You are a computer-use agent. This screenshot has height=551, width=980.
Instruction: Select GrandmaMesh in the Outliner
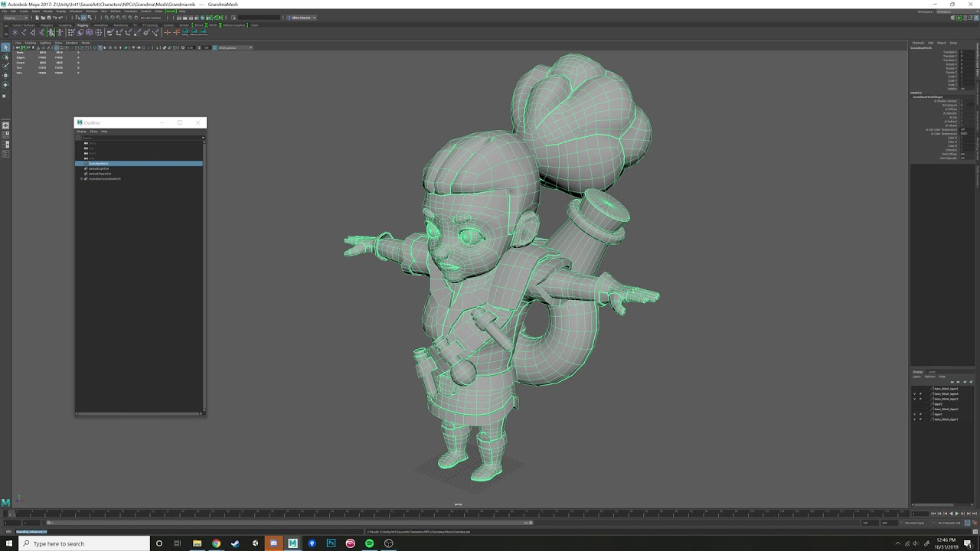click(x=139, y=164)
